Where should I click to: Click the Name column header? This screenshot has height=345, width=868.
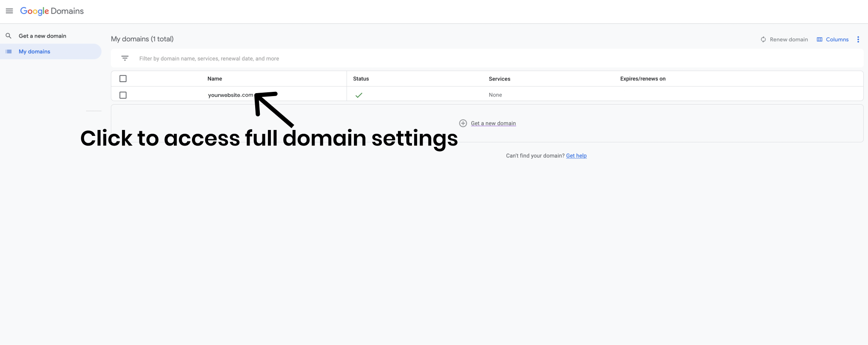(x=215, y=79)
